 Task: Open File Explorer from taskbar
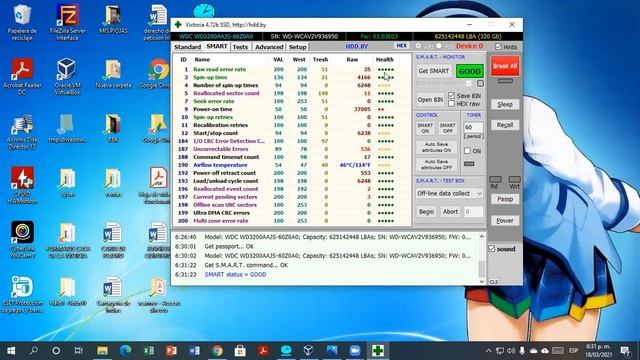pyautogui.click(x=102, y=351)
